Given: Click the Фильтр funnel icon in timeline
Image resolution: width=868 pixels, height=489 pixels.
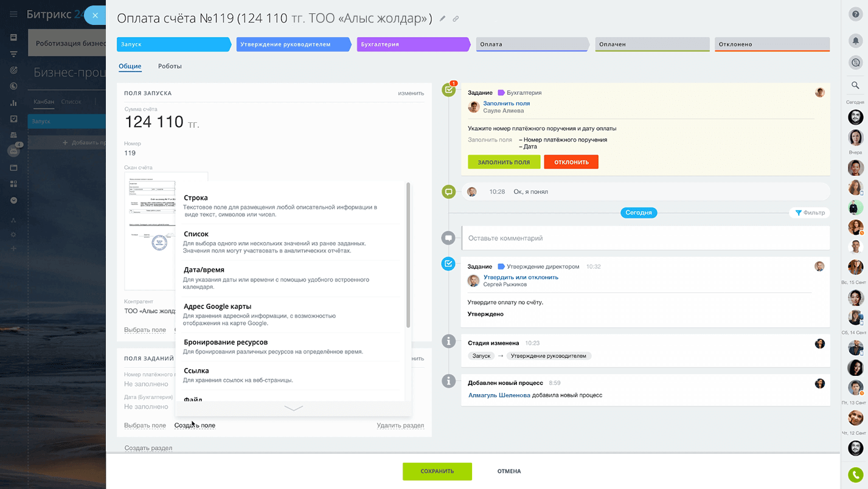Looking at the screenshot, I should coord(799,213).
